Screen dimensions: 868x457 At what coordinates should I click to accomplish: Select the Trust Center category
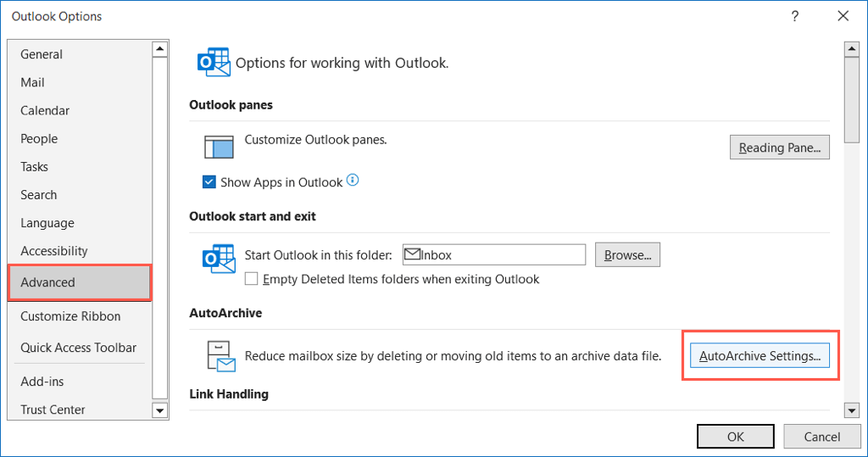53,410
